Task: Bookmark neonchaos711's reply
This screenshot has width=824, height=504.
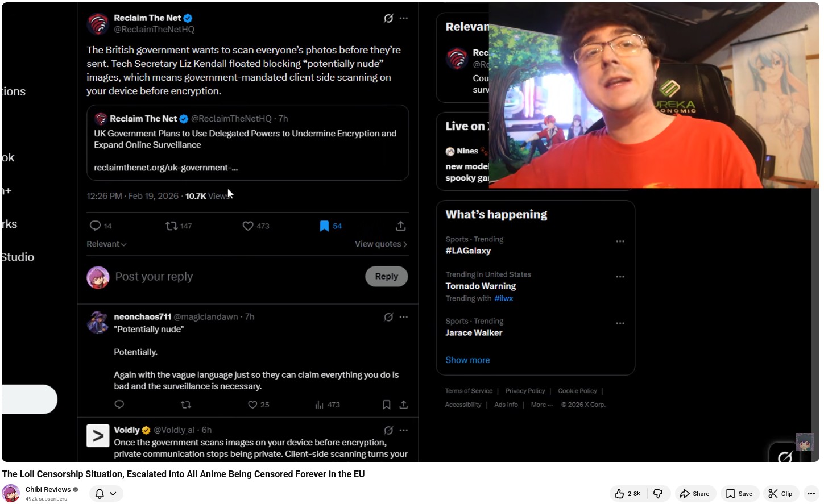Action: (x=386, y=405)
